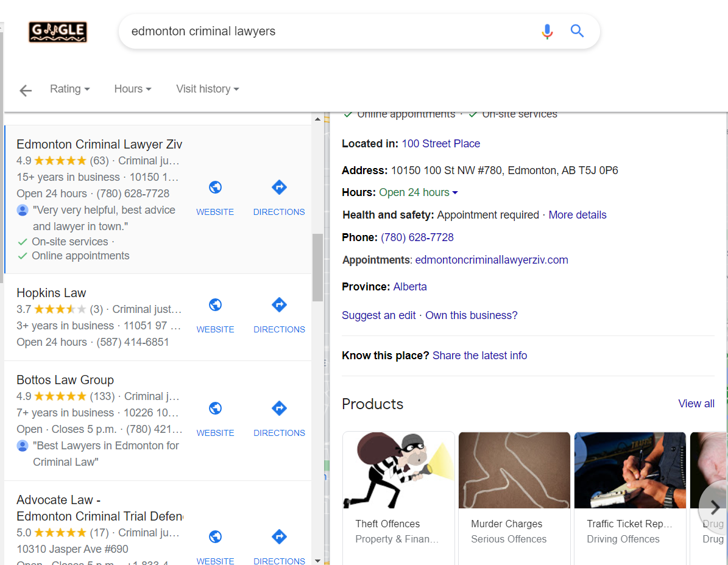Click the Suggest an edit link
The height and width of the screenshot is (565, 728).
[378, 315]
